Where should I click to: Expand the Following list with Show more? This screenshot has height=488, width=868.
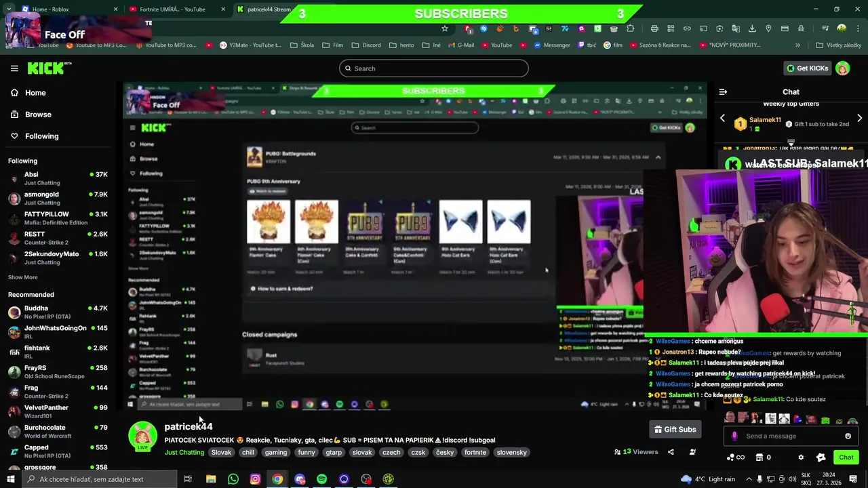point(23,277)
